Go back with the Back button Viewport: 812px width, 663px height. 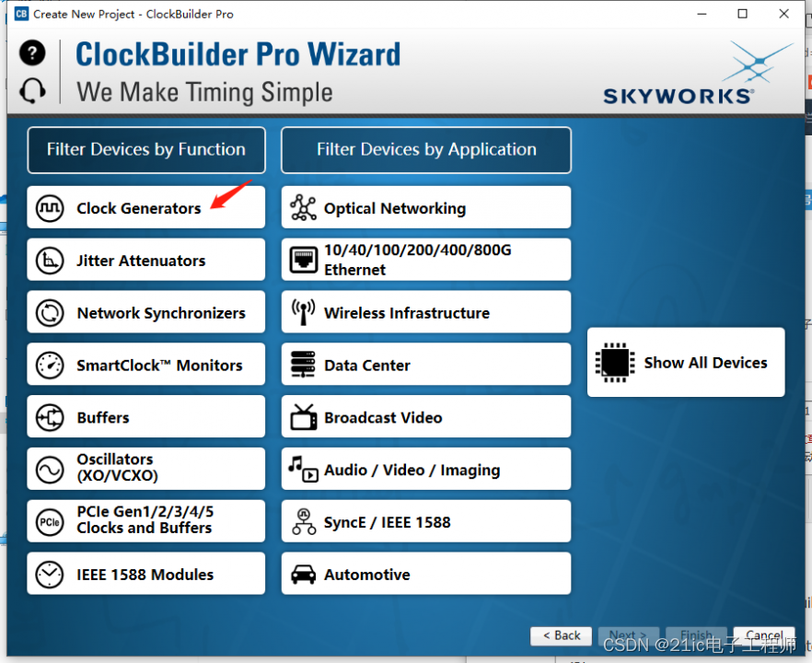pyautogui.click(x=562, y=636)
